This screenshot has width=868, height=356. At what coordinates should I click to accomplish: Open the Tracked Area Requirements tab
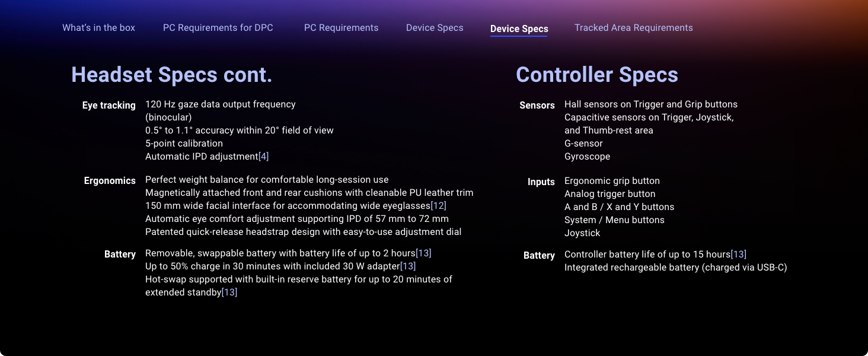(633, 28)
